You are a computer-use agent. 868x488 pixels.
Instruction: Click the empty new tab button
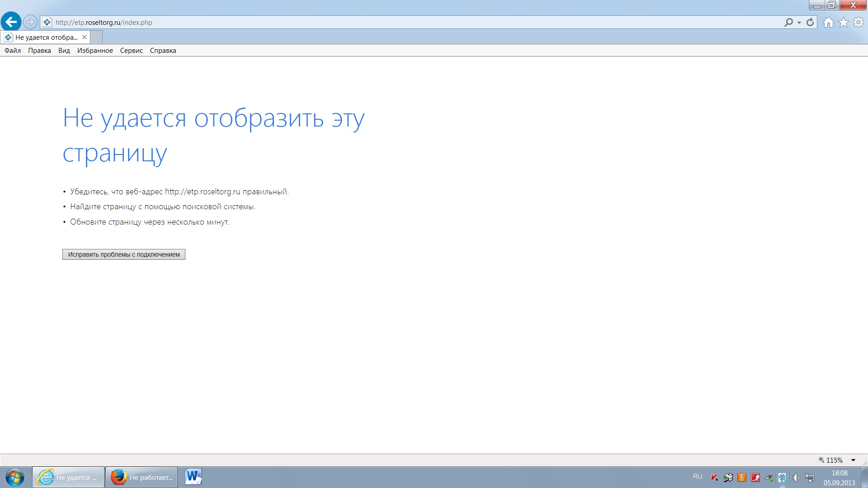tap(96, 37)
